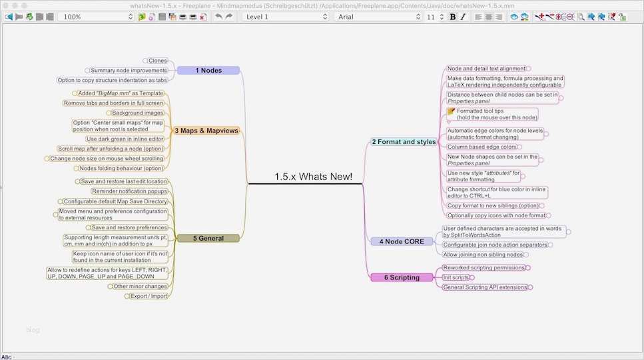The image size is (644, 360).
Task: Click the print preview icon left of red X
Action: (192, 17)
